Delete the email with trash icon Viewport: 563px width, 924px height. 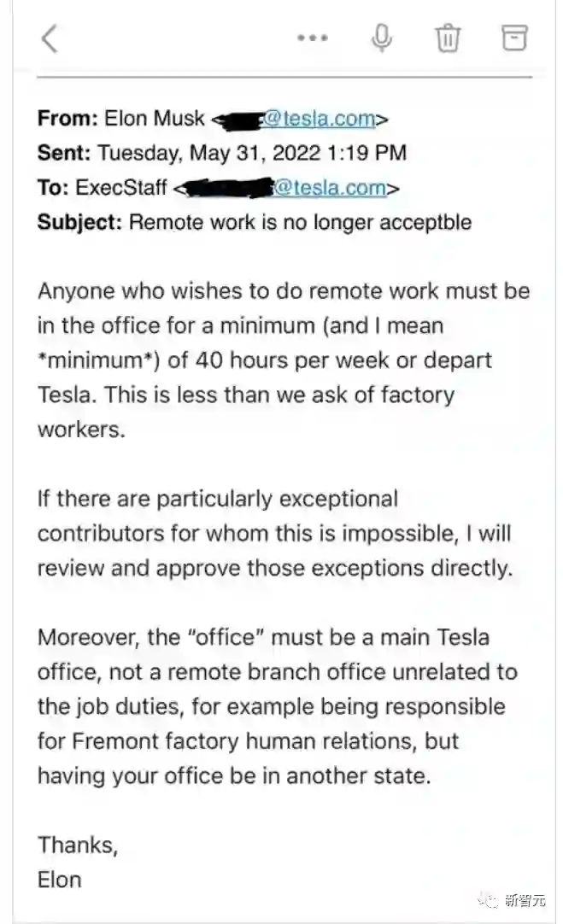pos(448,38)
